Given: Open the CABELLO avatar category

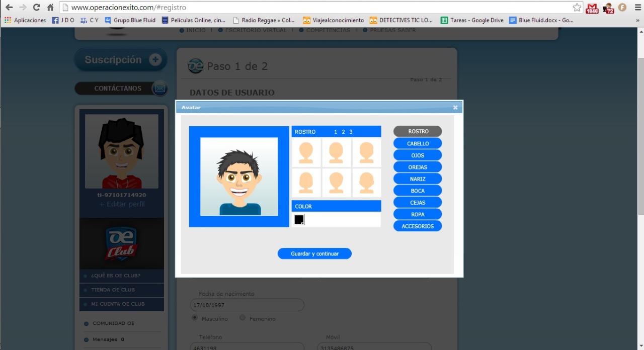Looking at the screenshot, I should coord(418,144).
